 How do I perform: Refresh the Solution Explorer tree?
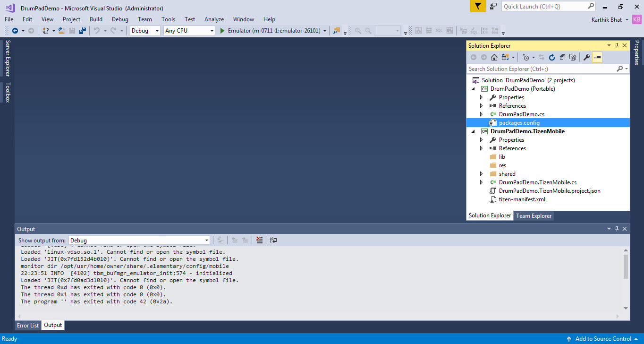[x=551, y=57]
